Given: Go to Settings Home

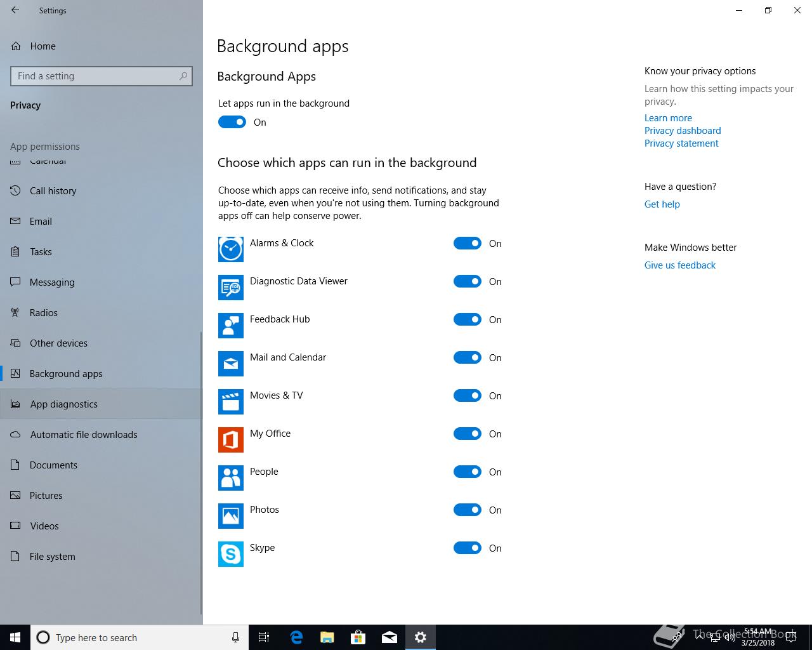Looking at the screenshot, I should pyautogui.click(x=100, y=46).
